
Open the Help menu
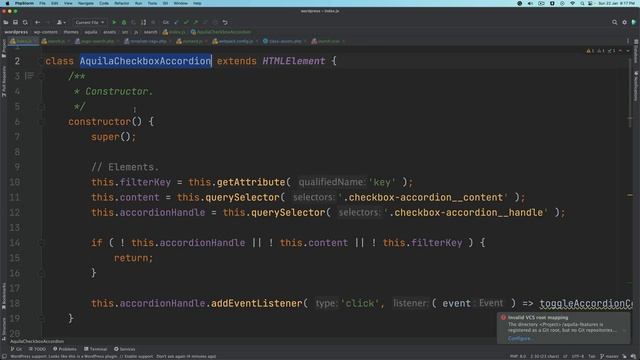click(x=197, y=3)
